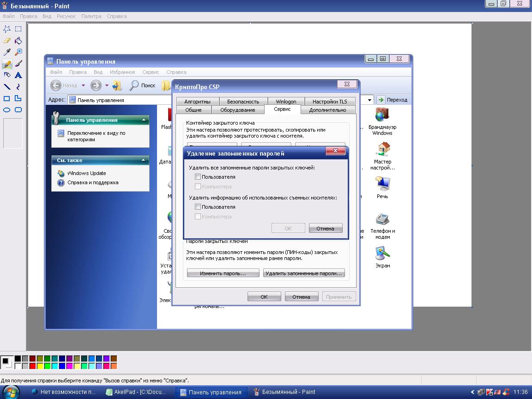Select the Curve drawing tool
Image resolution: width=532 pixels, height=399 pixels.
(18, 86)
